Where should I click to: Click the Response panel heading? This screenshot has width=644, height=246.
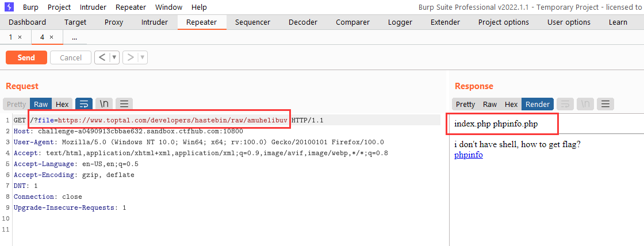click(x=474, y=86)
